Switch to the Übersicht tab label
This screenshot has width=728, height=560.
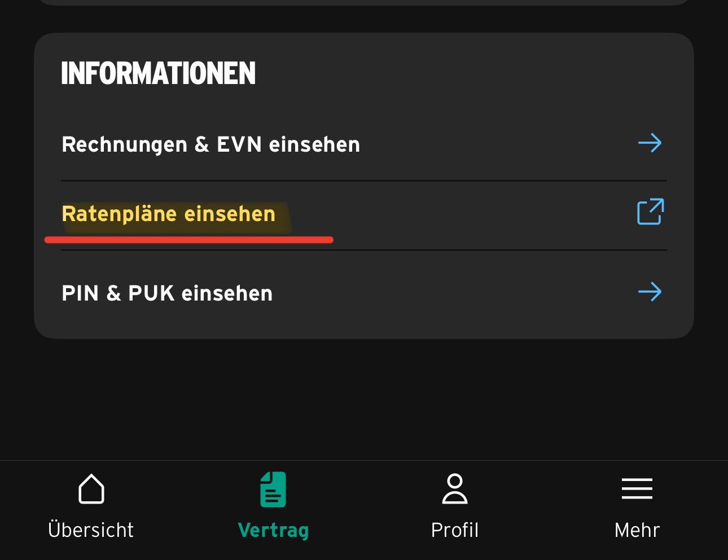[91, 530]
